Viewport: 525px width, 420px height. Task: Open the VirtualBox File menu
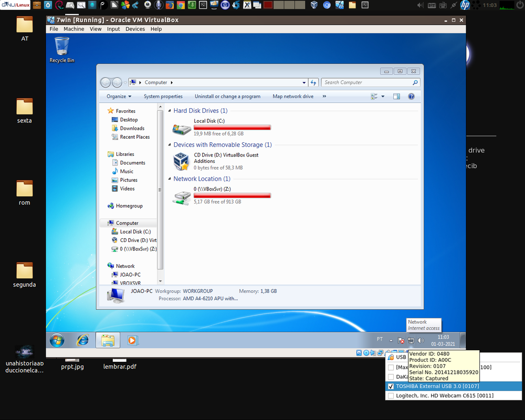pyautogui.click(x=54, y=29)
